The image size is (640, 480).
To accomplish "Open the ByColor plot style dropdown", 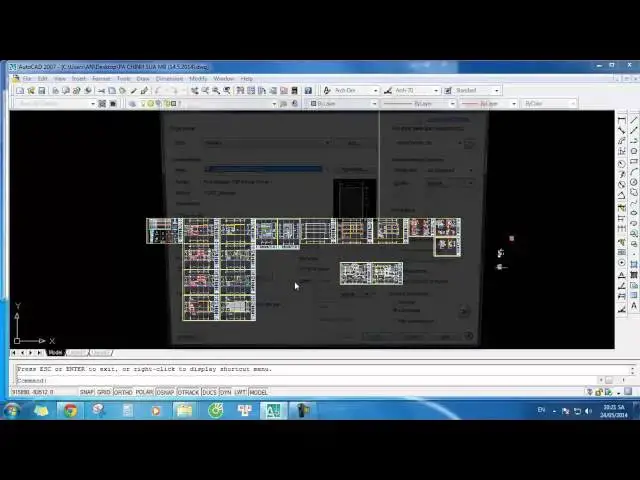I will point(573,104).
